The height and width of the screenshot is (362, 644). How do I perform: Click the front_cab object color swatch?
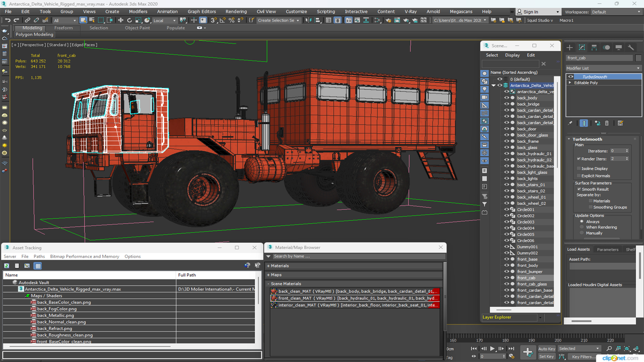[638, 58]
